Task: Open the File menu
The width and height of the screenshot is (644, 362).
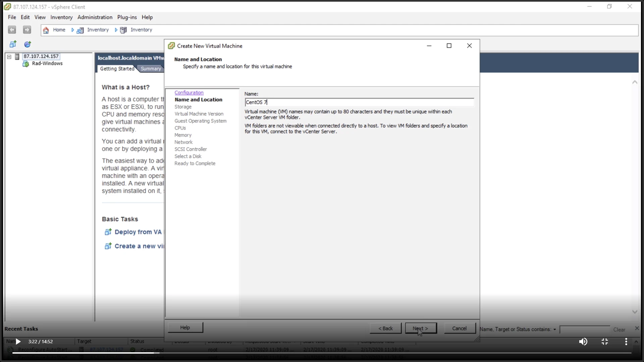Action: [12, 17]
